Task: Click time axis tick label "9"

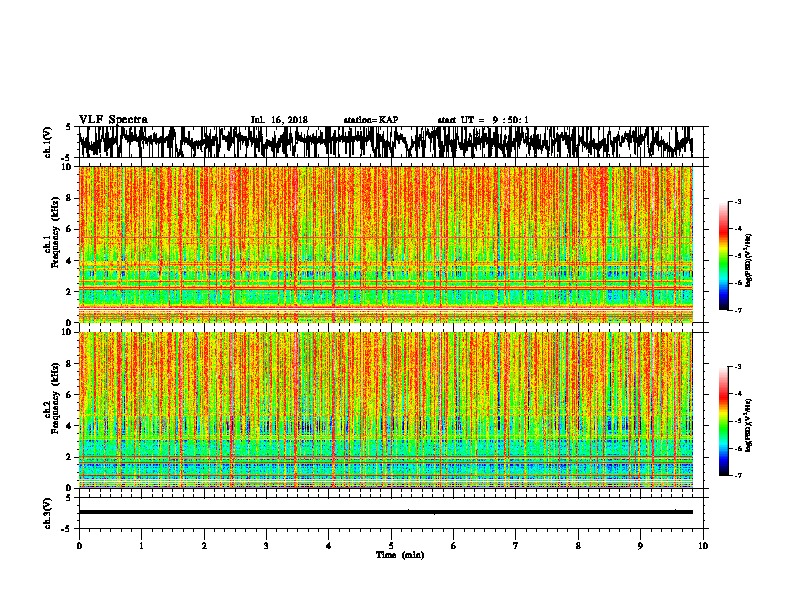Action: point(640,546)
